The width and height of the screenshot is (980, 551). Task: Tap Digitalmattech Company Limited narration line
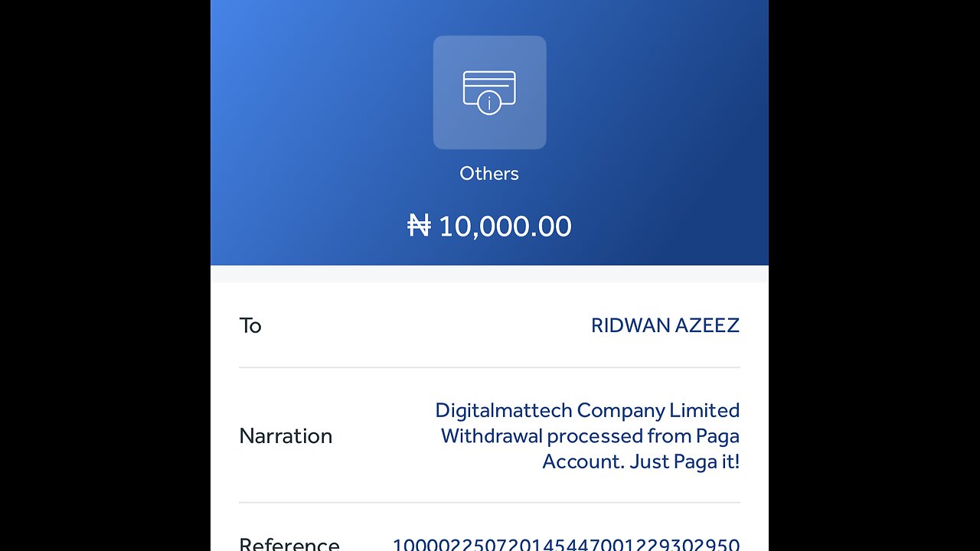(587, 410)
